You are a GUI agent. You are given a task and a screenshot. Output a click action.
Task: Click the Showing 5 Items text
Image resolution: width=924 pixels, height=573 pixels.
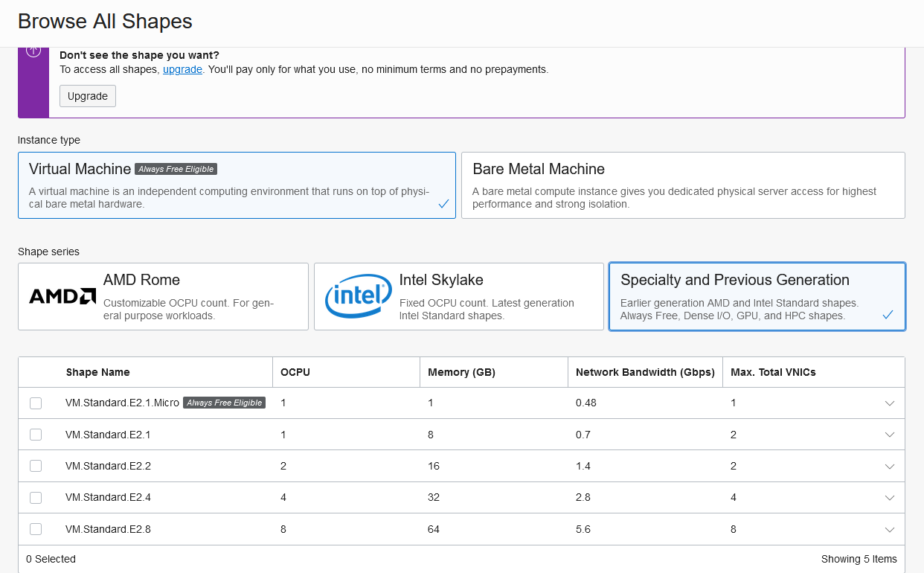tap(859, 559)
